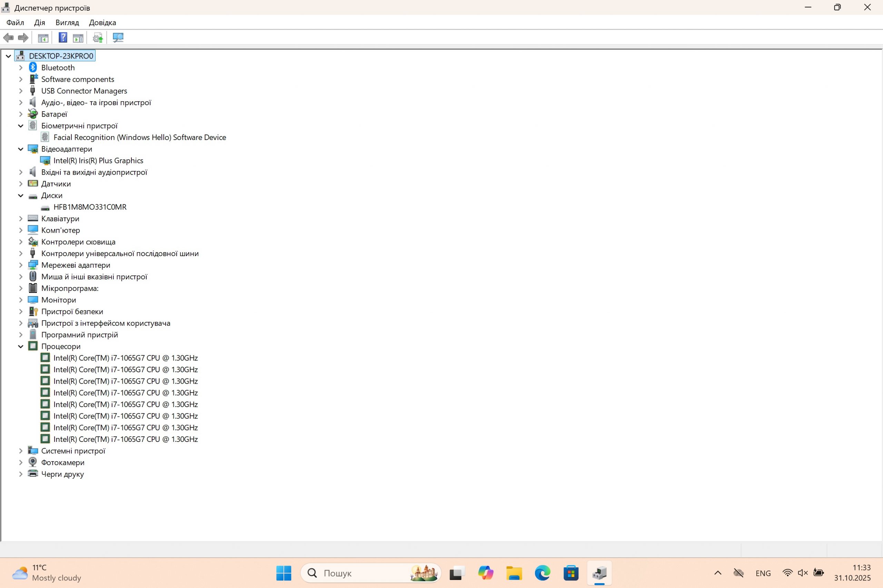Collapse the DESKTOP-23KPRO0 root node
883x588 pixels.
tap(8, 56)
